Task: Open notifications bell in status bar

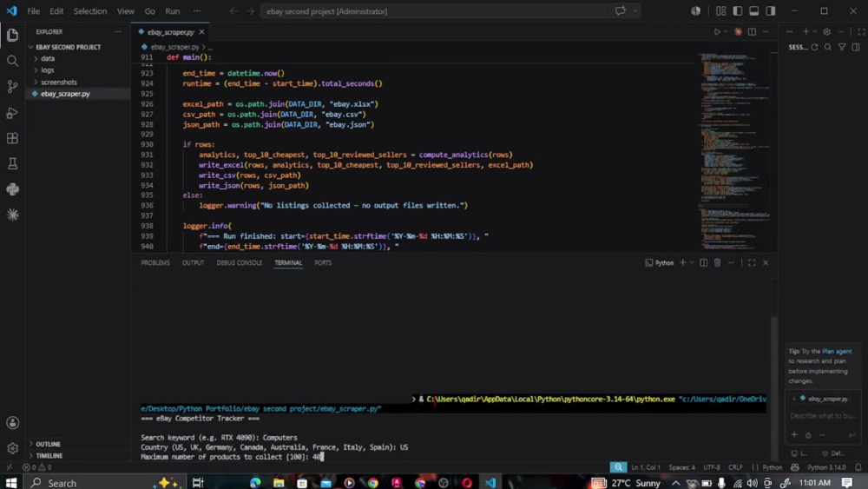Action: point(858,467)
